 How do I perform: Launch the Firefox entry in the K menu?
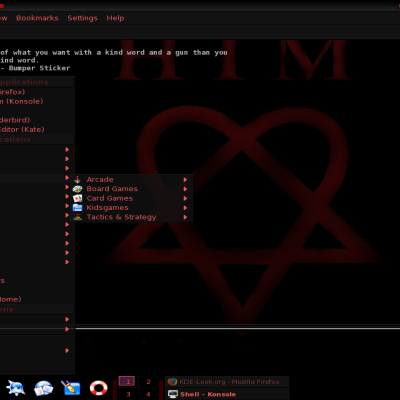click(37, 92)
